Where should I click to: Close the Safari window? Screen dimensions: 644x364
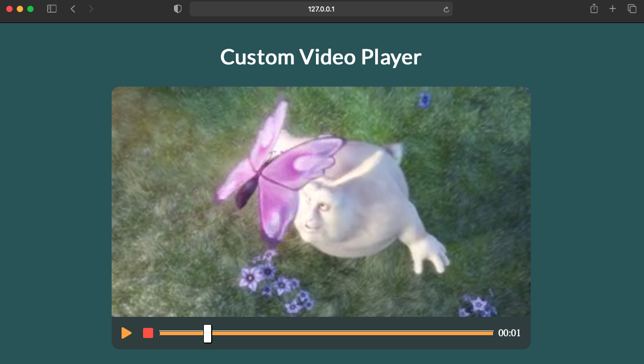(9, 9)
